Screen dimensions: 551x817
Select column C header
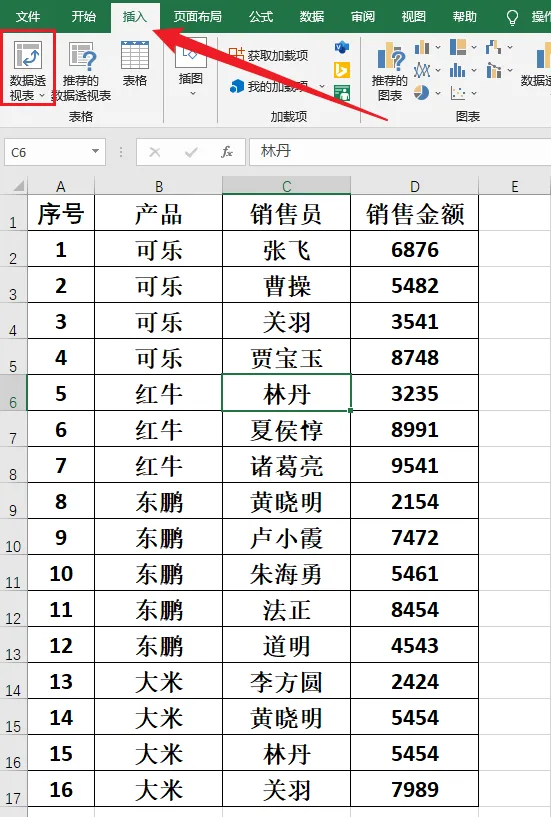click(x=286, y=185)
